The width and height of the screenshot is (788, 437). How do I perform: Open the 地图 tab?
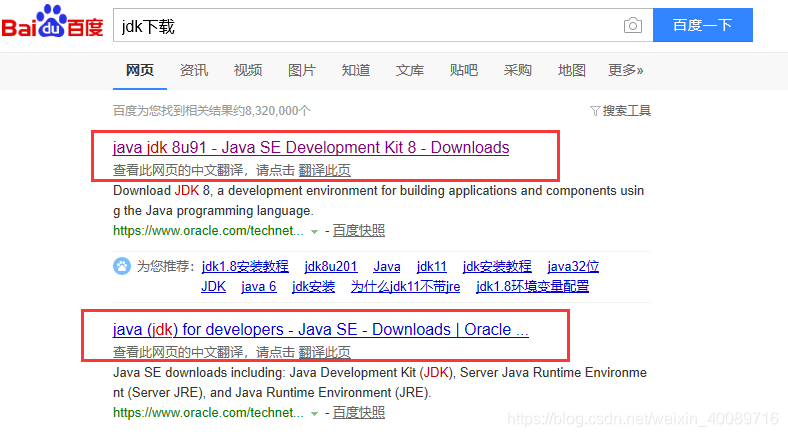tap(572, 70)
